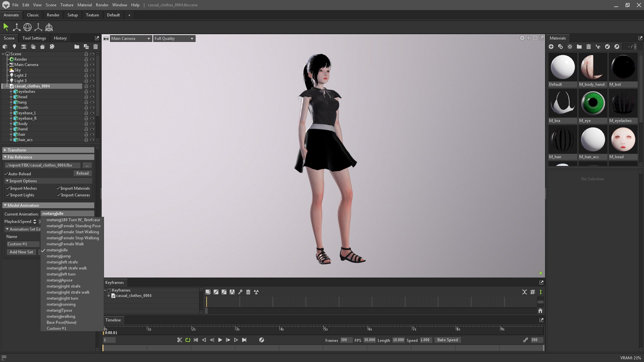
Task: Click Add New Set button
Action: tap(21, 252)
